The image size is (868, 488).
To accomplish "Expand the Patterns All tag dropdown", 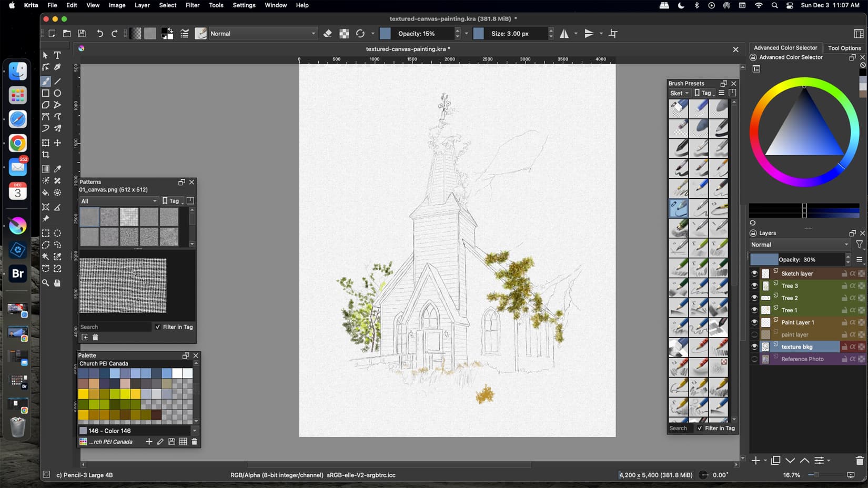I will 118,201.
